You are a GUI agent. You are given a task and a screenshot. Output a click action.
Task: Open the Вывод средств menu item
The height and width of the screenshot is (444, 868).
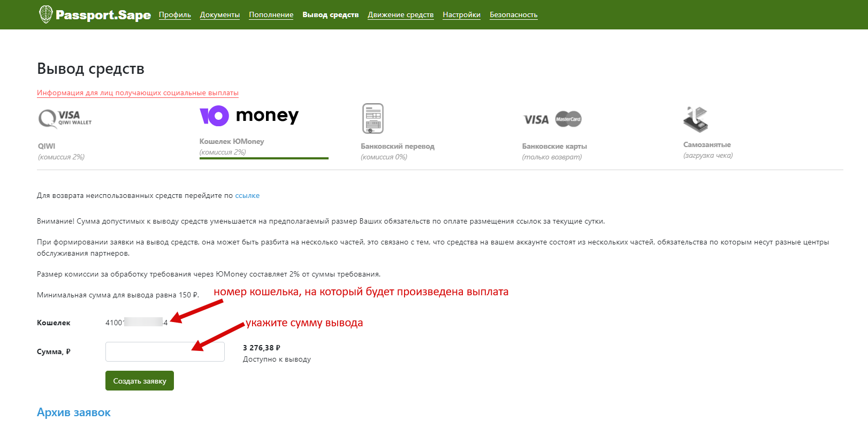tap(331, 14)
